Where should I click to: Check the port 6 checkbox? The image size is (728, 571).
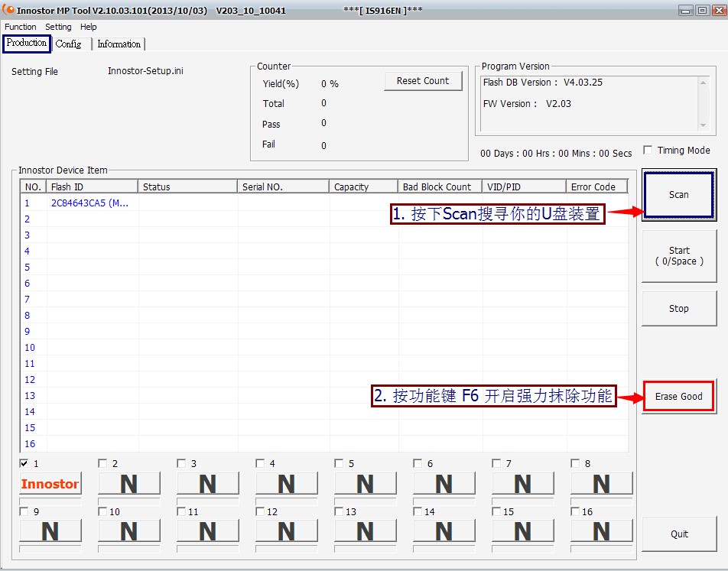418,463
